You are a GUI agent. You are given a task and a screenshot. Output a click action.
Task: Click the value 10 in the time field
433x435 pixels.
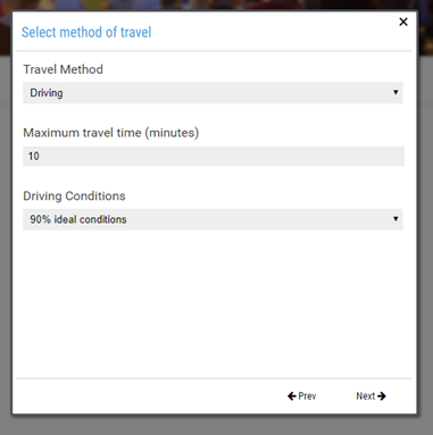click(x=34, y=156)
